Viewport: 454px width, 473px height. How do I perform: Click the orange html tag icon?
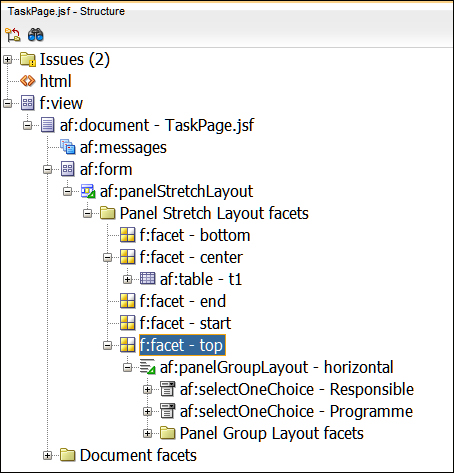(27, 81)
